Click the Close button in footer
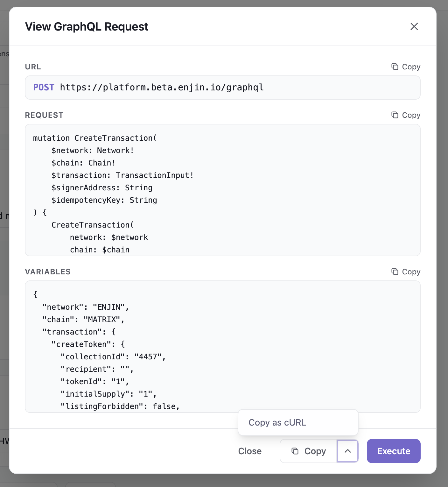This screenshot has width=448, height=487. 250,451
